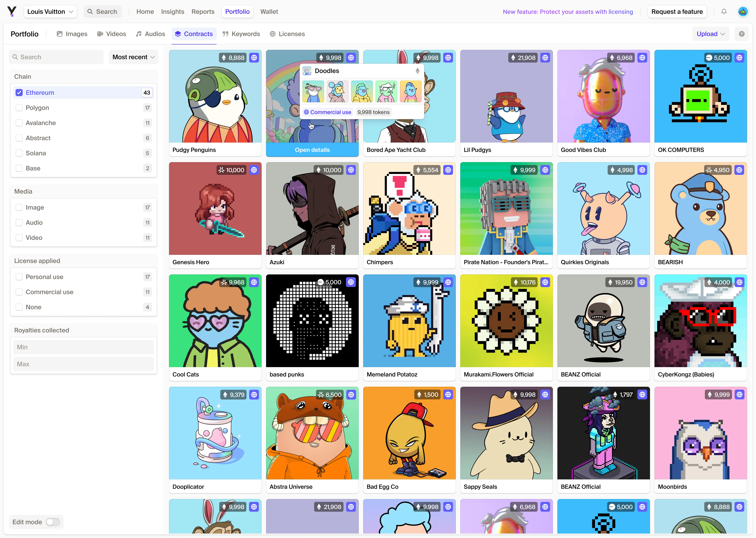This screenshot has width=756, height=538.
Task: Switch to the Keywords tab
Action: point(241,34)
